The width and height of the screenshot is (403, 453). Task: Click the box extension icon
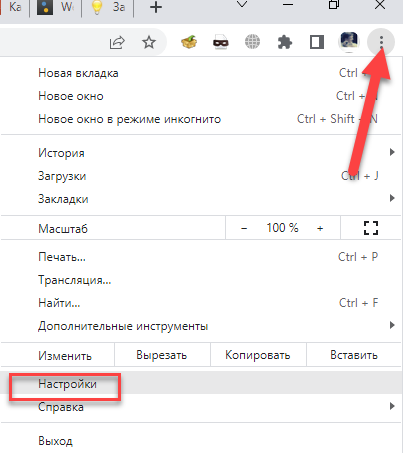pyautogui.click(x=189, y=42)
